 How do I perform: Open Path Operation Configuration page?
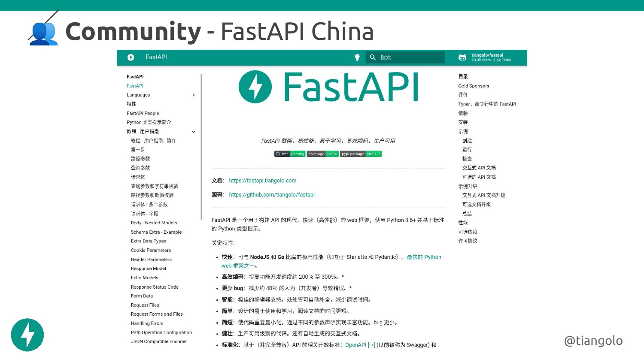coord(161,332)
